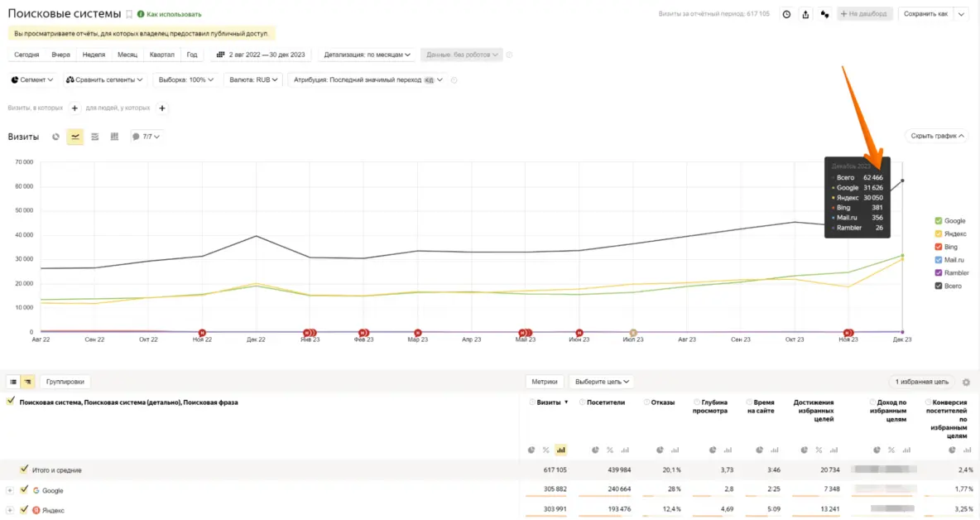
Task: Select the Неделя period tab
Action: [x=94, y=55]
